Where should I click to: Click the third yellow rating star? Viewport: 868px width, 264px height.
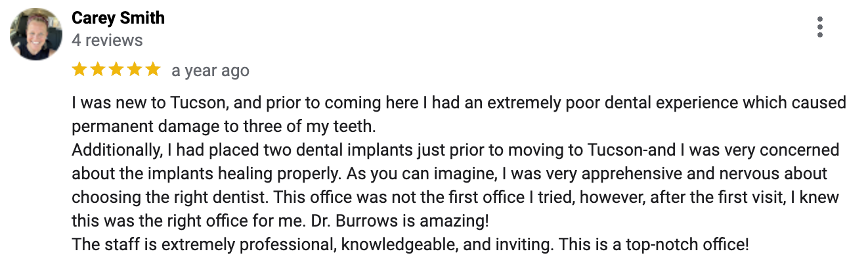click(x=116, y=69)
